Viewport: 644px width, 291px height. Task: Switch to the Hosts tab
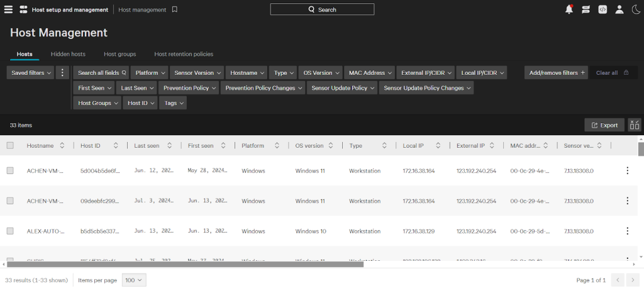[x=25, y=54]
